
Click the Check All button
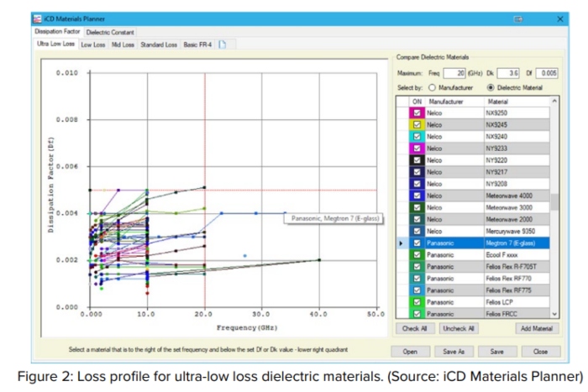click(415, 329)
